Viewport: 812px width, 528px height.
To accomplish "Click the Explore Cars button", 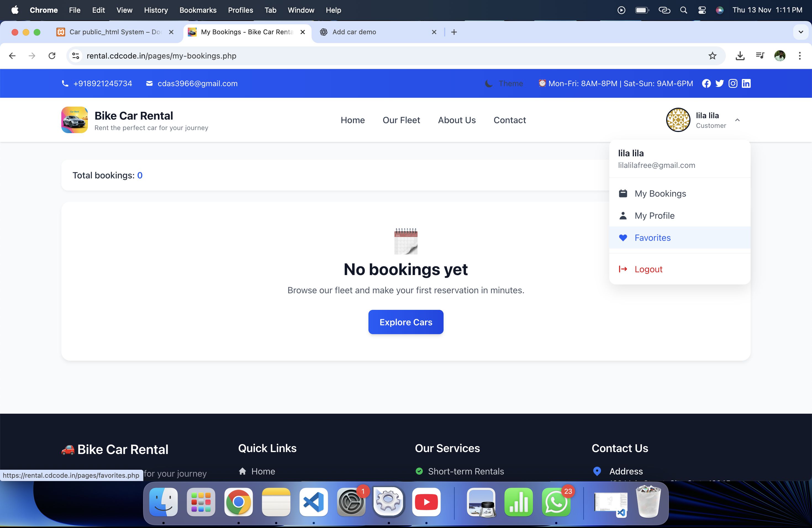I will tap(406, 322).
